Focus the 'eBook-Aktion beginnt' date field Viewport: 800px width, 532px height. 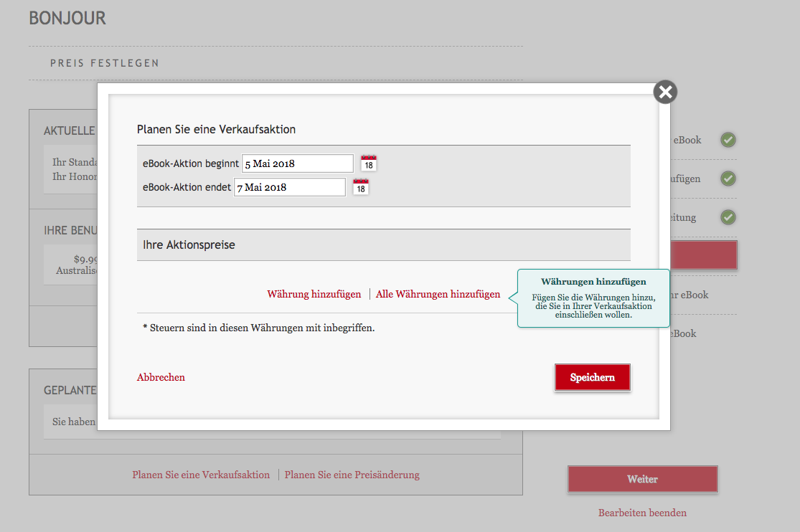click(297, 163)
